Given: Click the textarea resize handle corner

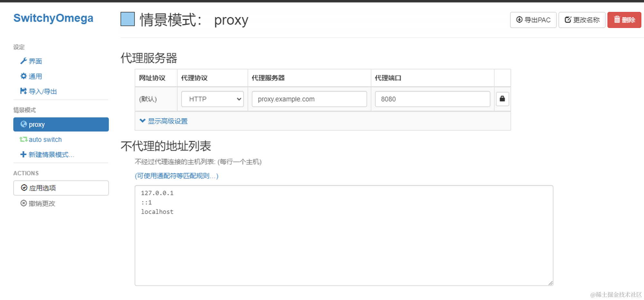Looking at the screenshot, I should pyautogui.click(x=550, y=283).
